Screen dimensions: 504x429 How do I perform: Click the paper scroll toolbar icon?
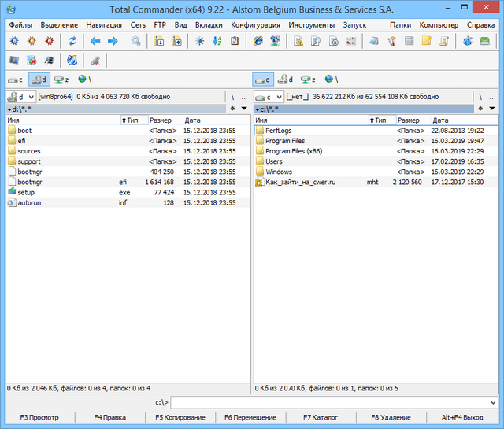[x=444, y=41]
